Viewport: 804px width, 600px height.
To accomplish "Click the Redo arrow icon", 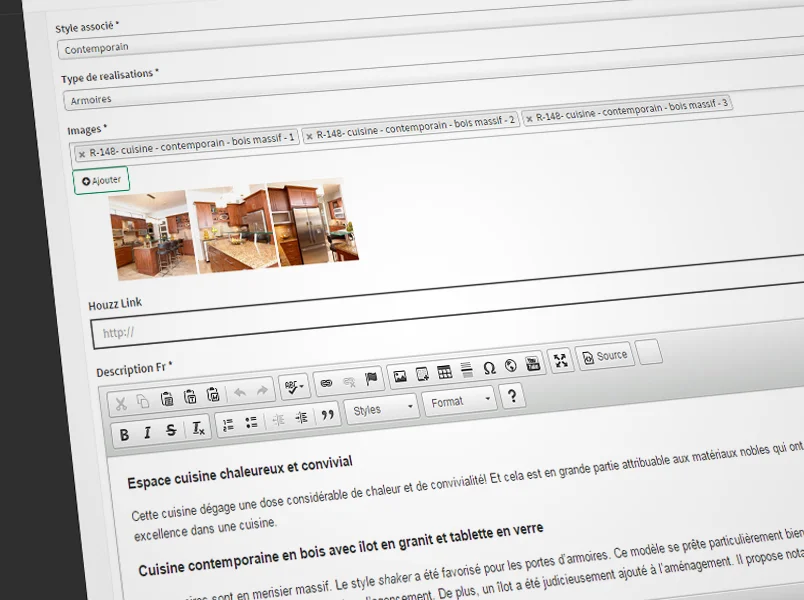I will pos(262,390).
